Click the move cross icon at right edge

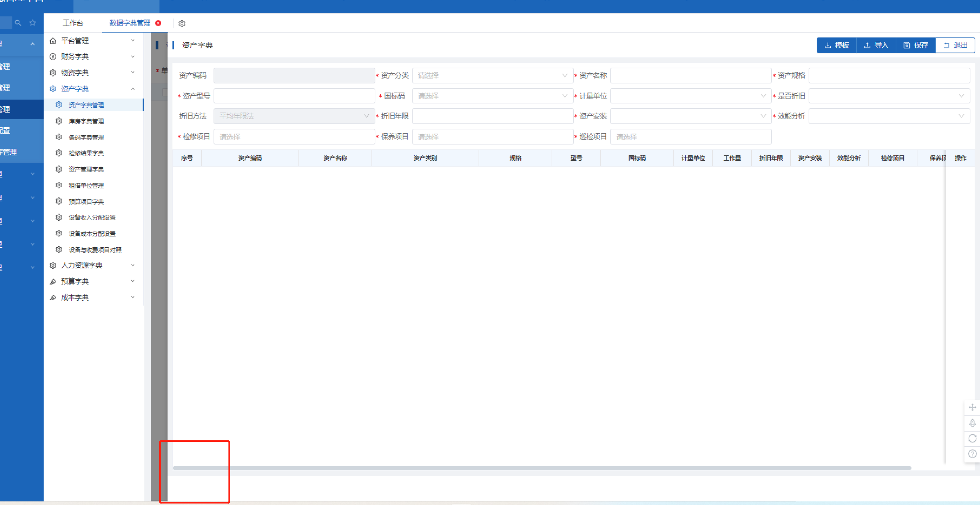972,407
